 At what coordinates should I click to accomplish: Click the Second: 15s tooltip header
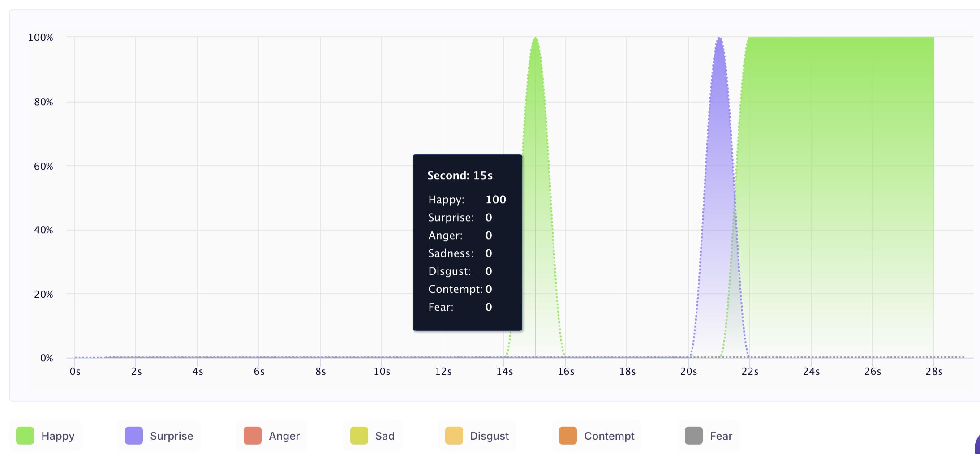coord(460,176)
